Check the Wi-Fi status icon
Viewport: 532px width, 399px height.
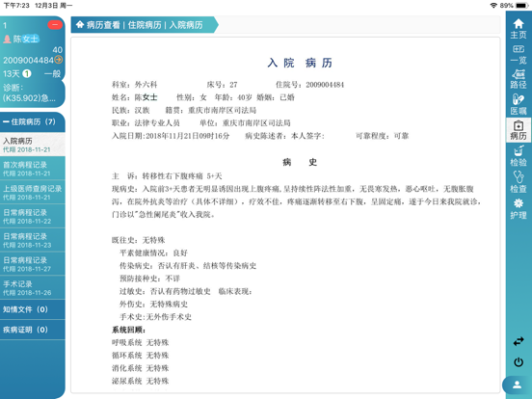493,6
